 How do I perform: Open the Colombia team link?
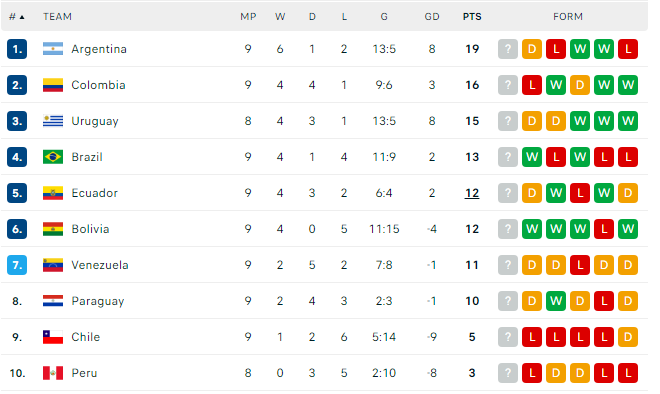click(x=98, y=85)
